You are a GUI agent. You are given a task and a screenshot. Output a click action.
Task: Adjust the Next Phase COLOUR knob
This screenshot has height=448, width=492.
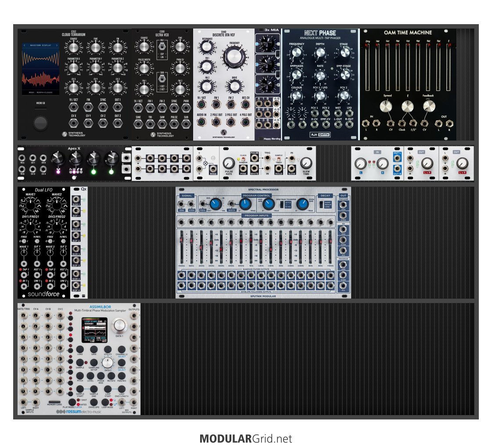point(297,96)
